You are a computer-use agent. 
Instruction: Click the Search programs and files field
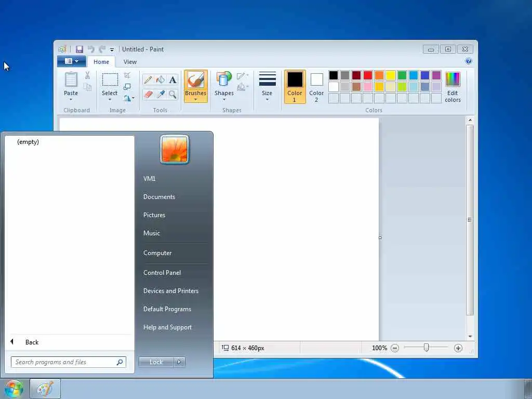pyautogui.click(x=69, y=362)
